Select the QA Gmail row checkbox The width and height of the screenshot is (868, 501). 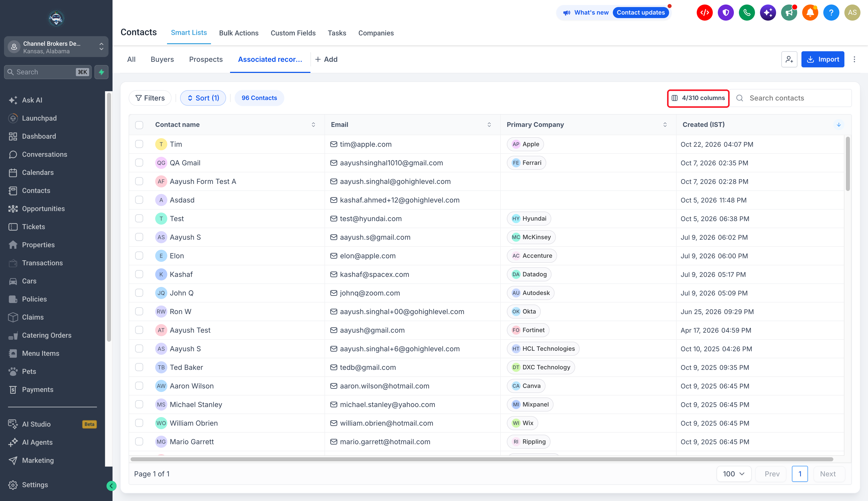pyautogui.click(x=139, y=162)
